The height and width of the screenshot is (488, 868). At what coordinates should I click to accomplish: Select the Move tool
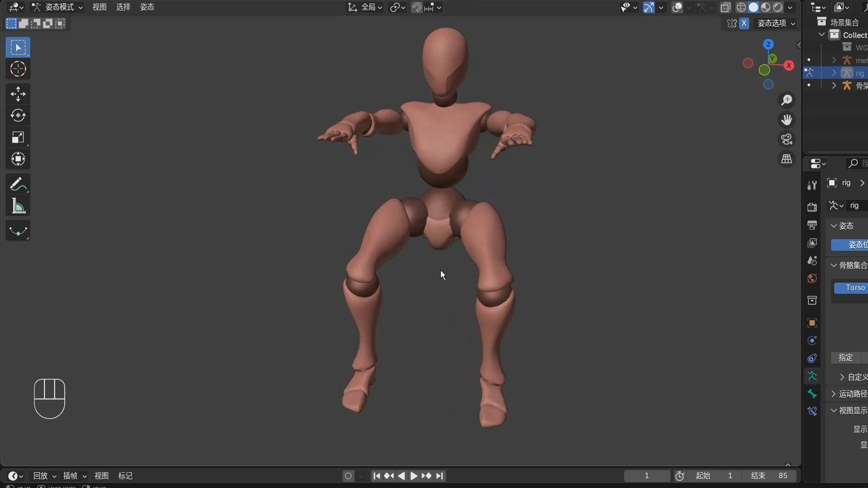pos(17,94)
